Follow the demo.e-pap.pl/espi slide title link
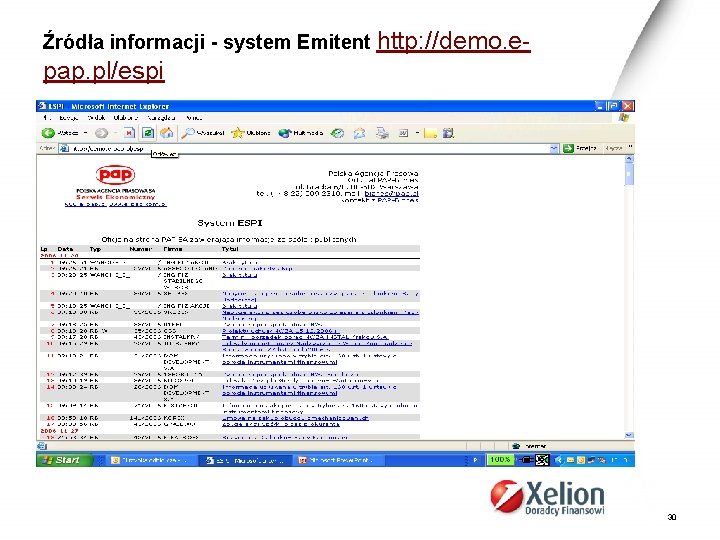This screenshot has height=540, width=720. (287, 56)
